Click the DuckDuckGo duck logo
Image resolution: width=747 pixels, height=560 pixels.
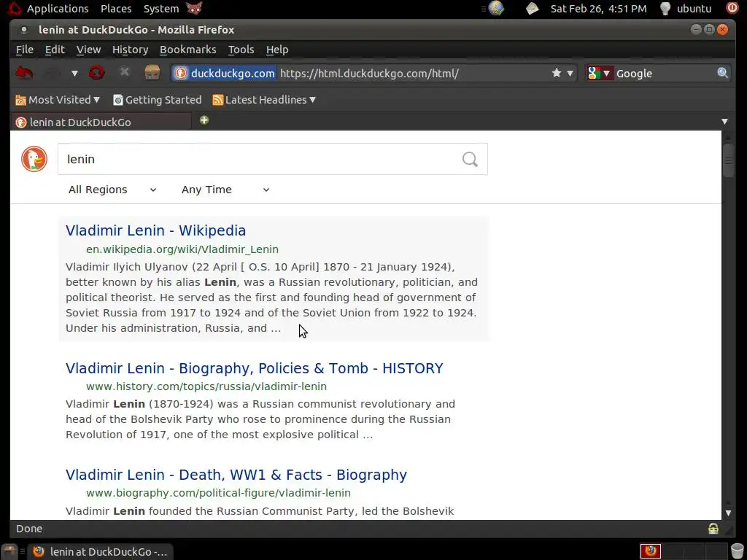click(34, 159)
